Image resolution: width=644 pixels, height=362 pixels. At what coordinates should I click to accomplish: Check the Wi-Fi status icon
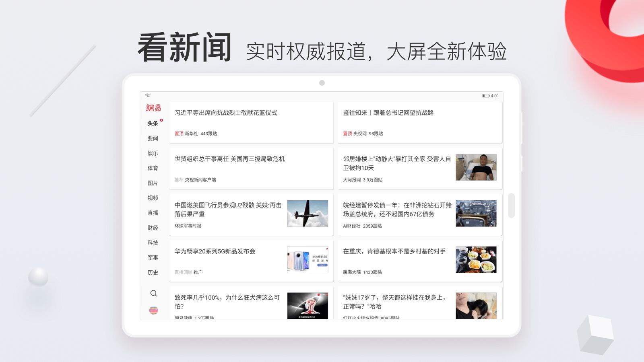(x=148, y=96)
